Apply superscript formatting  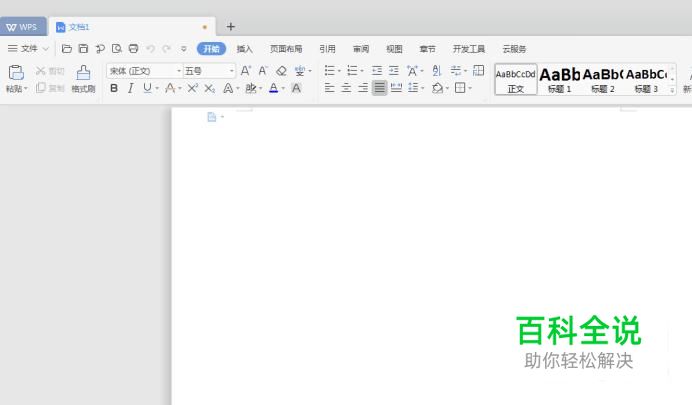192,88
